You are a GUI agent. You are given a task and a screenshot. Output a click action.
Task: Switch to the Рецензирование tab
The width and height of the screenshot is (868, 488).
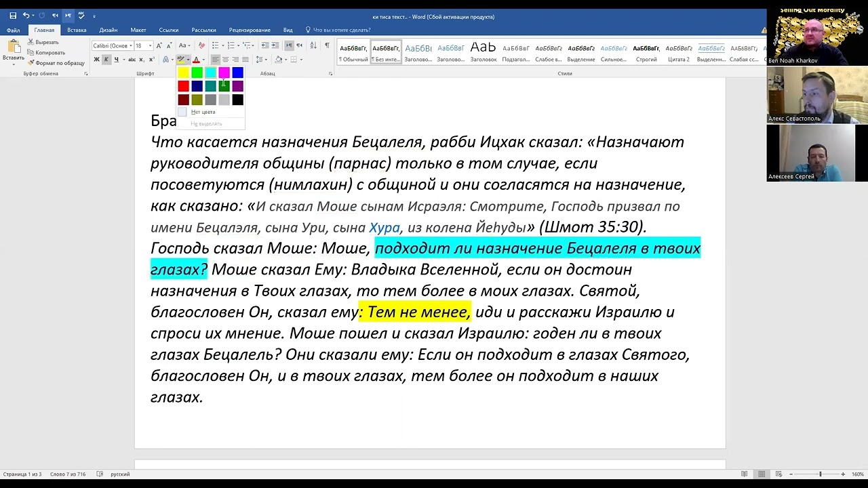250,30
